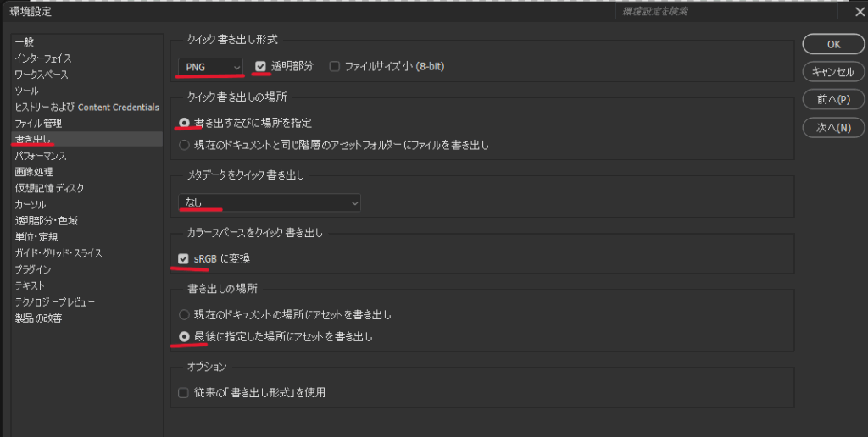Image resolution: width=868 pixels, height=437 pixels.
Task: Select the アセットフォルダーにファイルを書き出し radio option
Action: pos(184,145)
